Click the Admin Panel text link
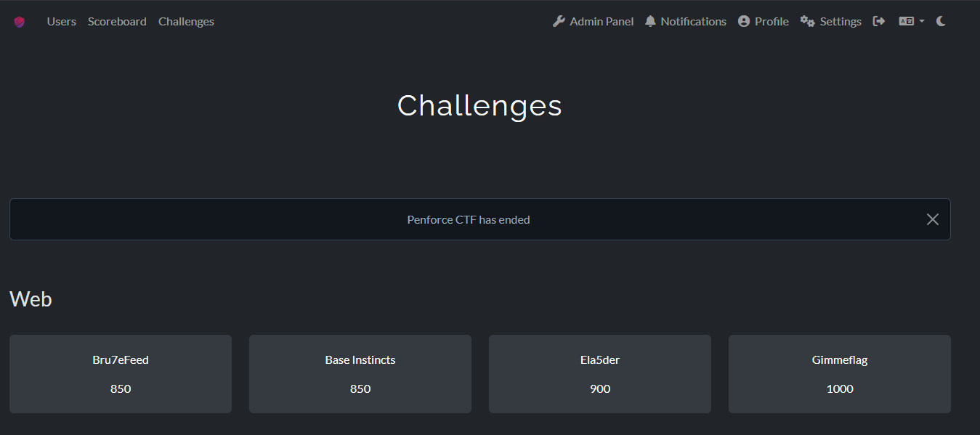Viewport: 980px width, 435px height. (x=602, y=21)
